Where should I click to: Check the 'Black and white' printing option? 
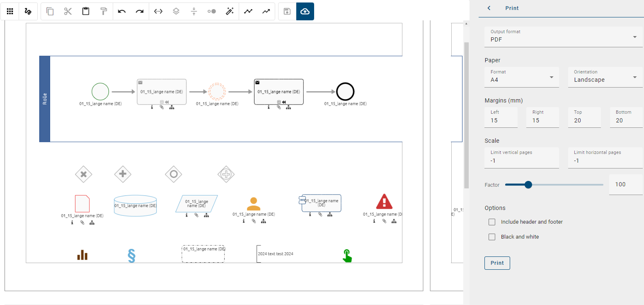pyautogui.click(x=492, y=237)
